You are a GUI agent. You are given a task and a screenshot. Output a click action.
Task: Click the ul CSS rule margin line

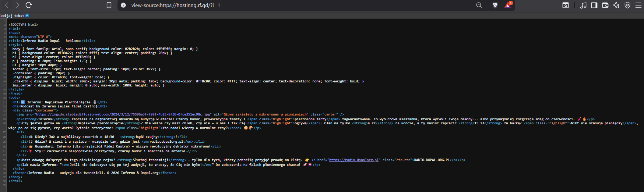[x=37, y=65]
